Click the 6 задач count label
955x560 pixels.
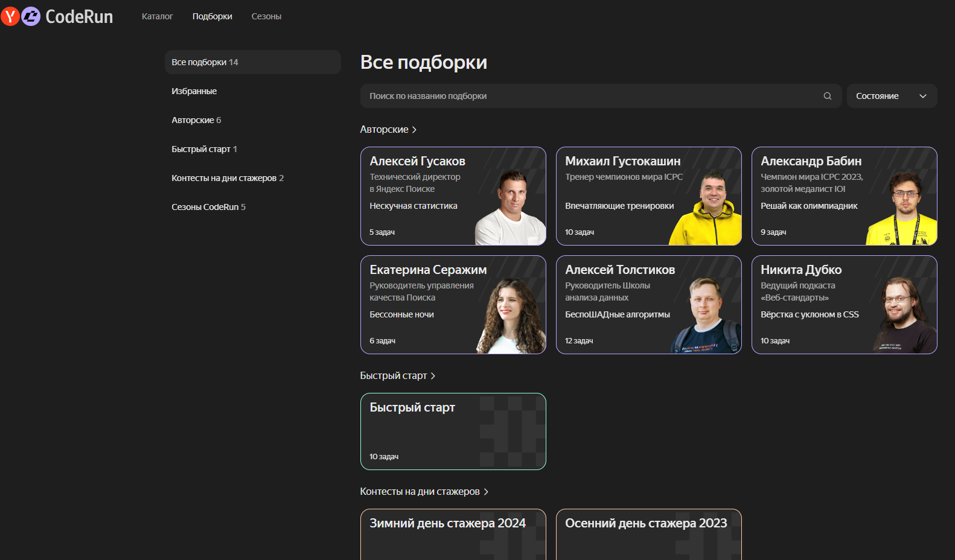(382, 341)
